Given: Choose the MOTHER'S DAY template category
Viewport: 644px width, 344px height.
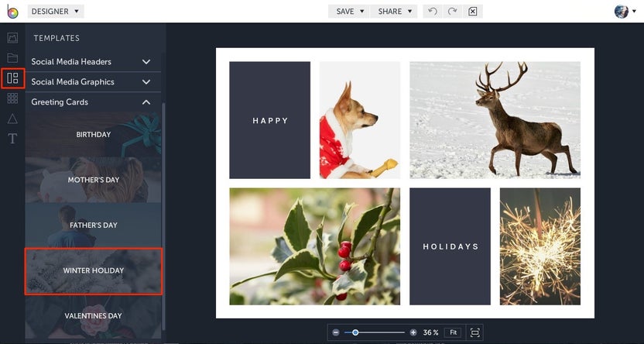Looking at the screenshot, I should tap(93, 180).
